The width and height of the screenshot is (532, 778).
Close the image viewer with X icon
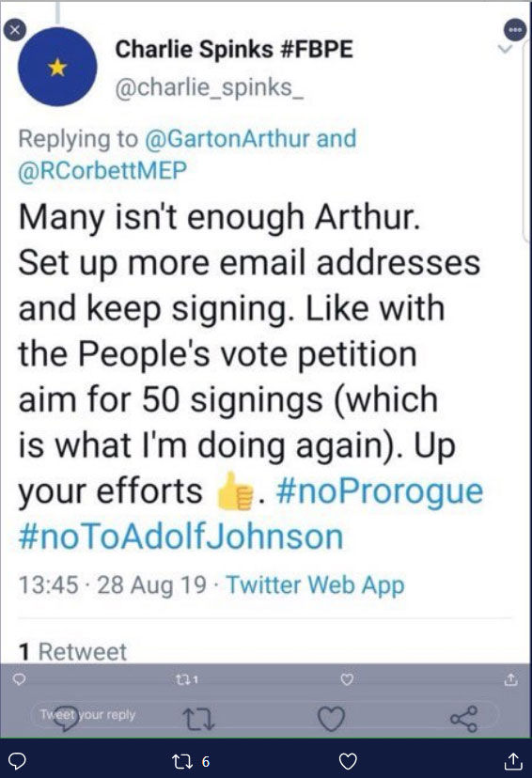pyautogui.click(x=14, y=30)
